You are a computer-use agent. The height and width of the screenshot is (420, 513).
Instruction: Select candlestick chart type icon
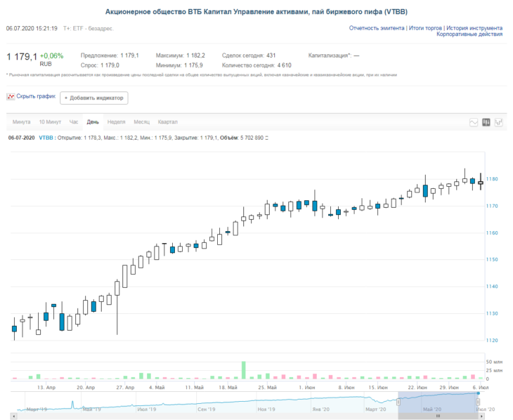click(486, 122)
